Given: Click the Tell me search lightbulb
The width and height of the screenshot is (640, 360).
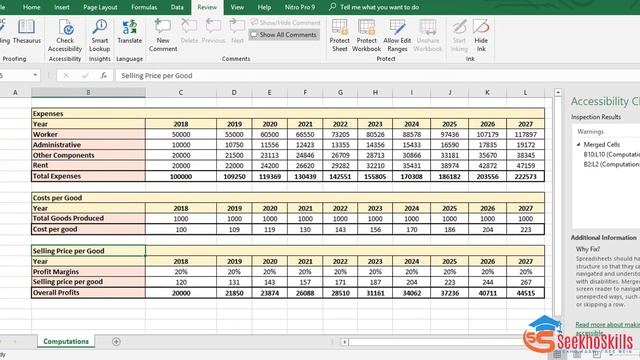Looking at the screenshot, I should 332,7.
